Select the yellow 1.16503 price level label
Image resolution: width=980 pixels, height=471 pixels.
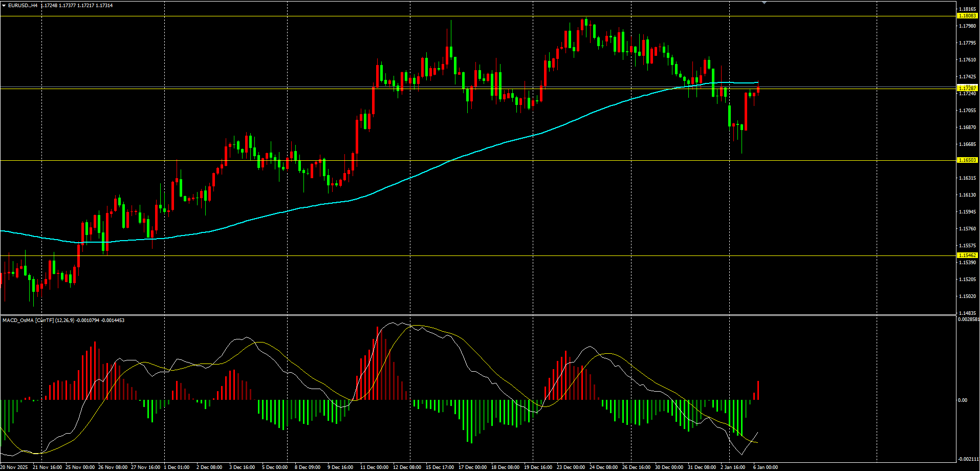pos(967,160)
